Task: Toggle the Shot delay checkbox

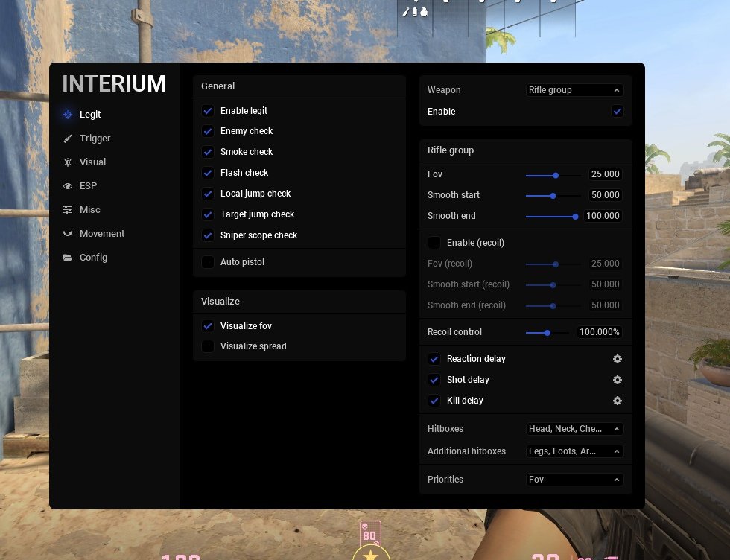Action: click(434, 380)
